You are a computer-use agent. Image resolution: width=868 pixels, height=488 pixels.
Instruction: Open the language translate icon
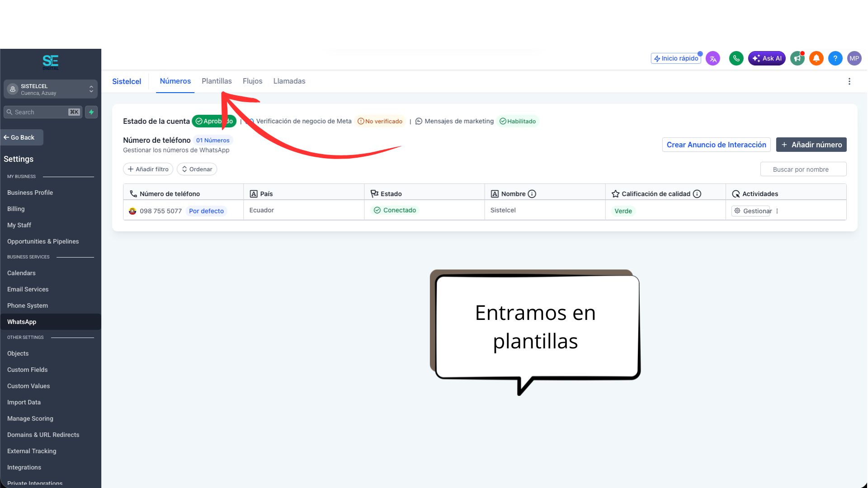[x=713, y=58]
